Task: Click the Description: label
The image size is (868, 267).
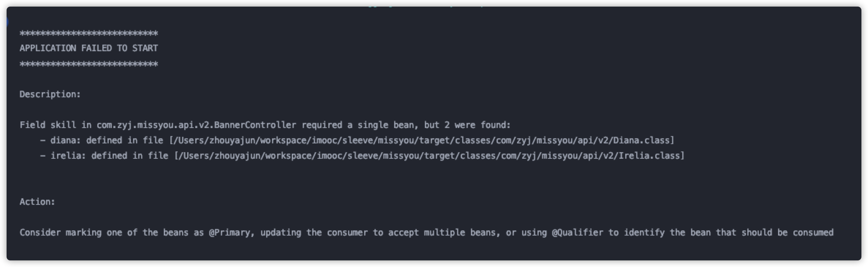Action: click(50, 94)
